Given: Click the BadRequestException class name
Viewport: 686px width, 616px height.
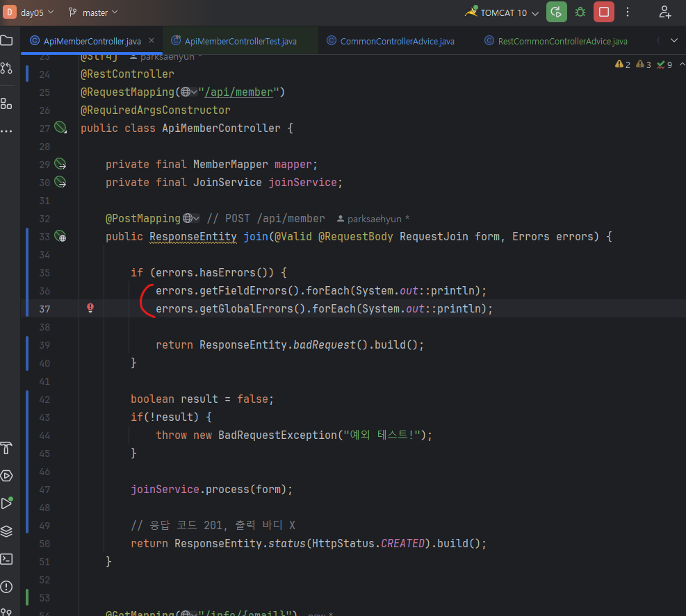Looking at the screenshot, I should click(x=277, y=435).
